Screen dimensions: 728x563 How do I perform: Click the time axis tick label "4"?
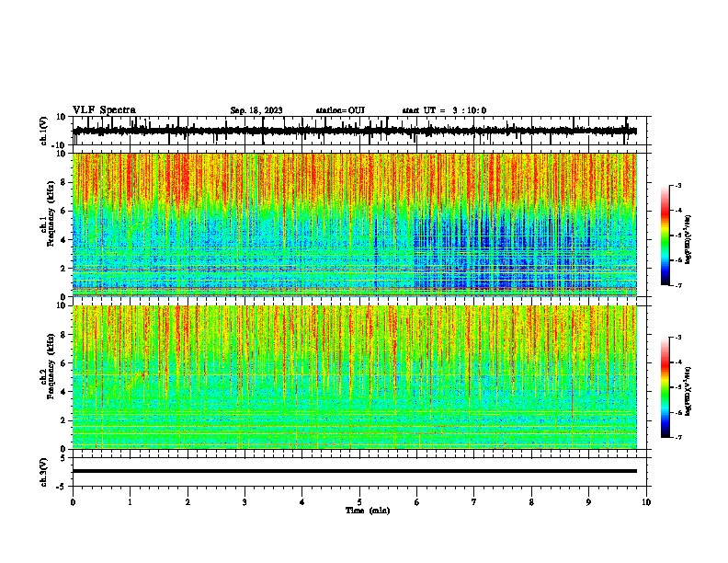pyautogui.click(x=302, y=502)
